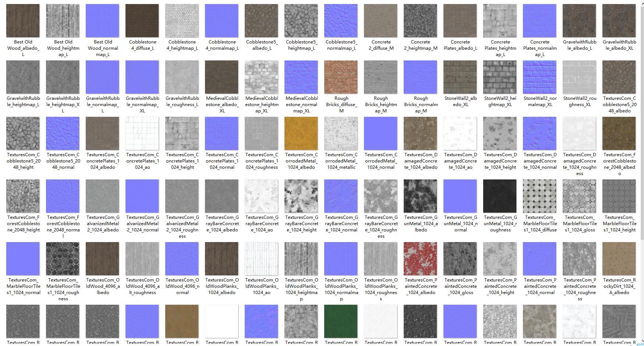Click the TexturesCom_DamagedConcrete_1024_albedo thumbnail

tap(420, 134)
